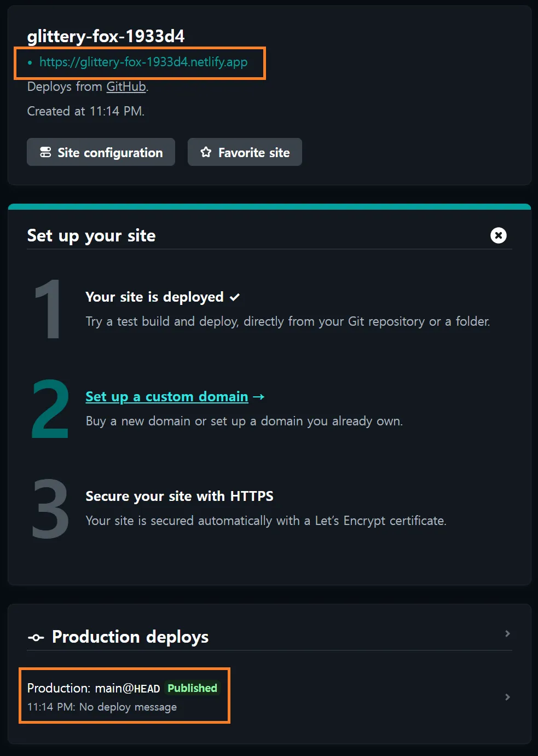Screen dimensions: 538x756
Task: Toggle Favorite site for glittery-fox-1933d4
Action: coord(245,152)
